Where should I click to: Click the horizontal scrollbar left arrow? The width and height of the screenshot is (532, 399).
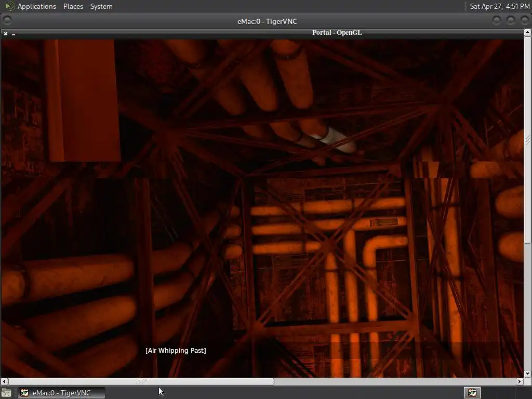[4, 381]
